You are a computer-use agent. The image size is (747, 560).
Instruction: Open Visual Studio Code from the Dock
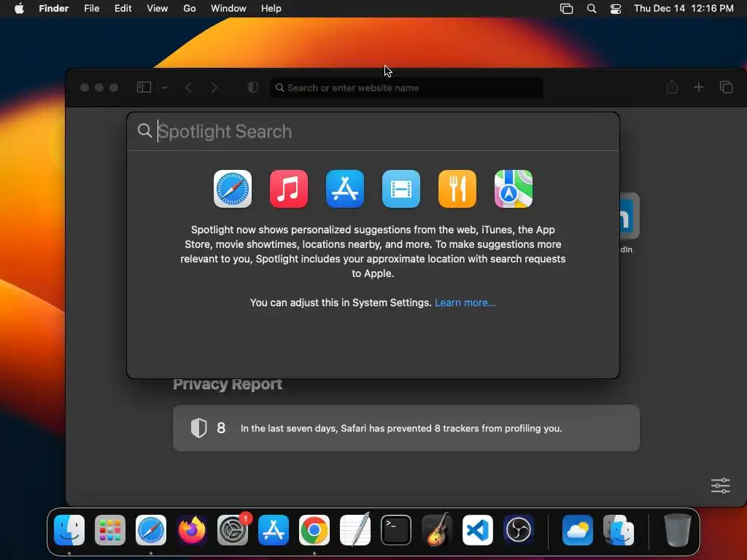click(478, 530)
